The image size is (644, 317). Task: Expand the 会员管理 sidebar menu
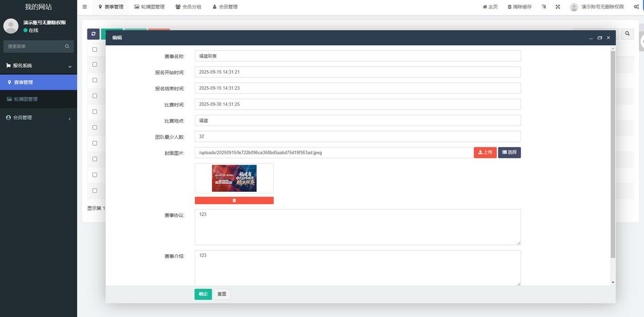click(38, 117)
